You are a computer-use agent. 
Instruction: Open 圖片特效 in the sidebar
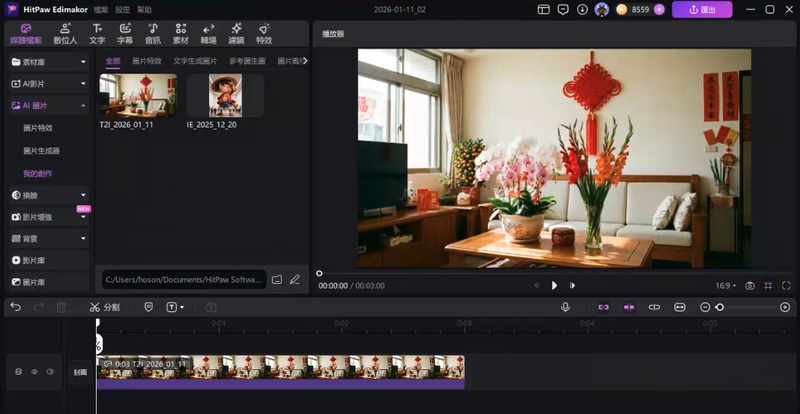pos(38,128)
